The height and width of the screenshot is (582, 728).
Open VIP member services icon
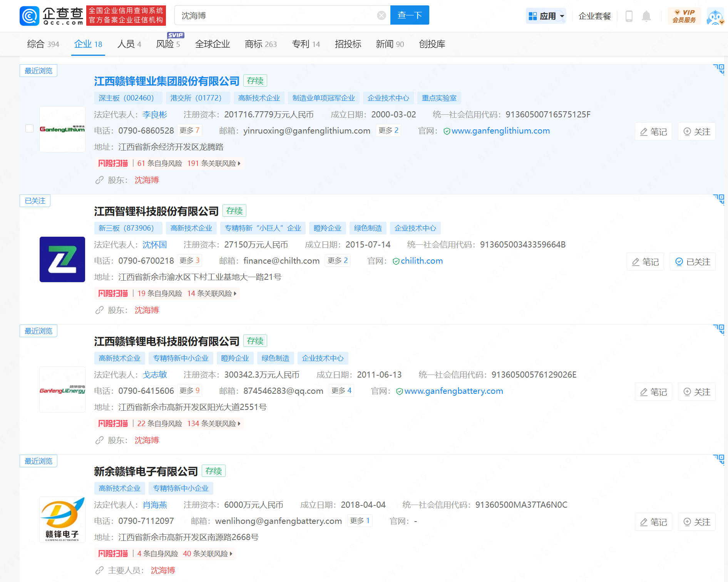[684, 16]
